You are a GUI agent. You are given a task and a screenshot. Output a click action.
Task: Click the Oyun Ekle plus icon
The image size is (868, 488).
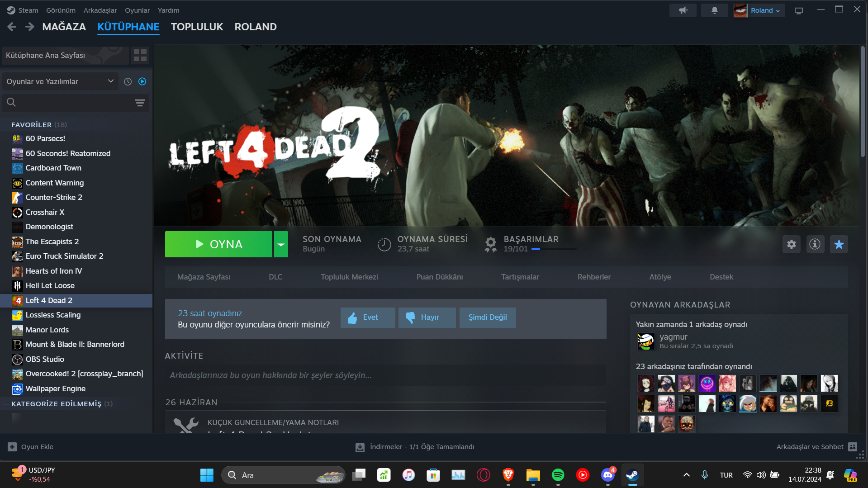pos(12,447)
